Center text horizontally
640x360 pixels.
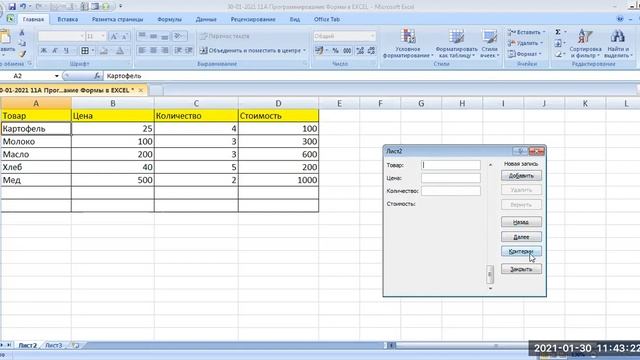click(153, 51)
